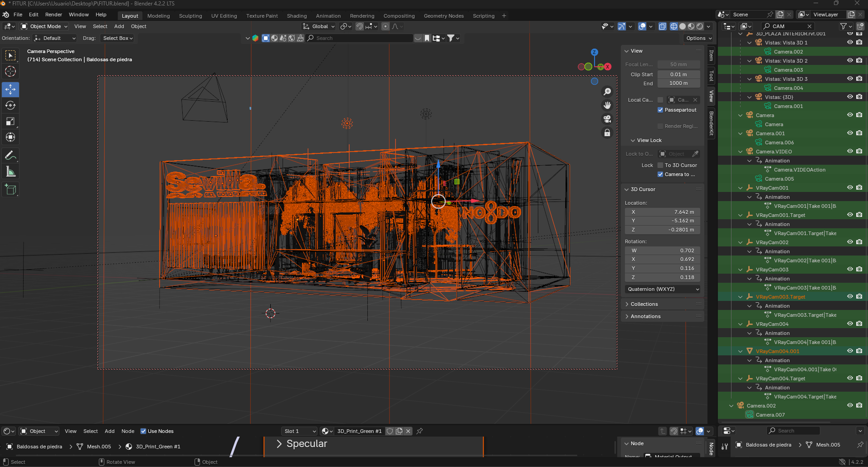Select VRayCam003.Target in the outliner
868x467 pixels.
780,297
